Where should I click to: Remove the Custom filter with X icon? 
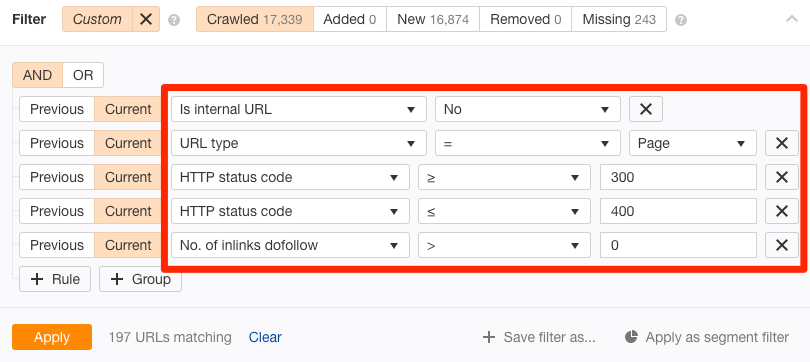click(146, 20)
